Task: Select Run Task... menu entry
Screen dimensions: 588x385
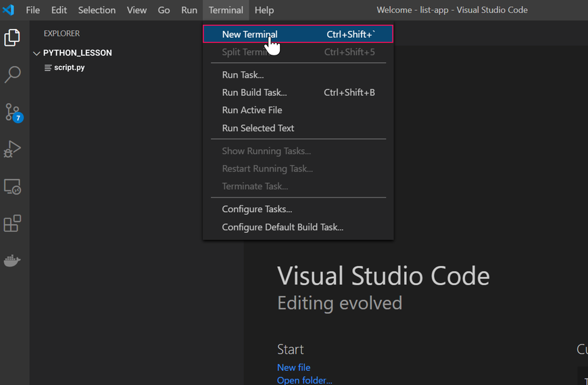Action: (x=298, y=74)
